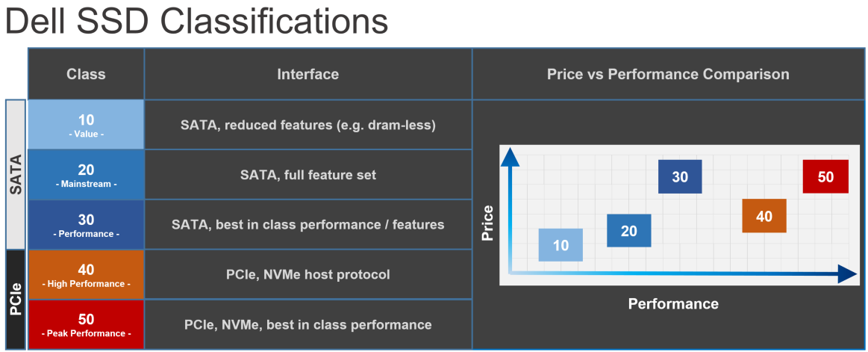The image size is (868, 352).
Task: Select the vertical PCIe group label
Action: (x=16, y=299)
